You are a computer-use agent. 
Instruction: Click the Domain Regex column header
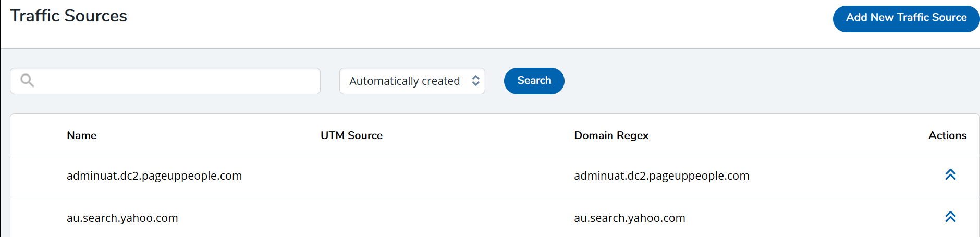click(x=611, y=135)
